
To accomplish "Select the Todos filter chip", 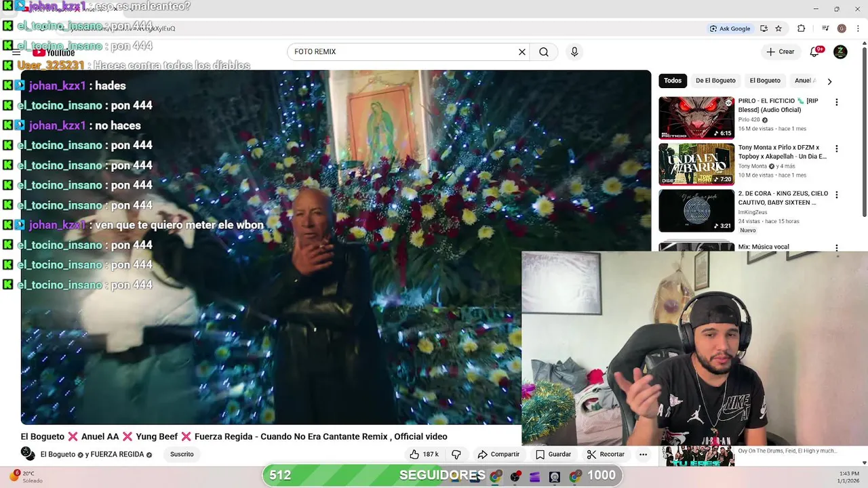I will click(x=673, y=81).
